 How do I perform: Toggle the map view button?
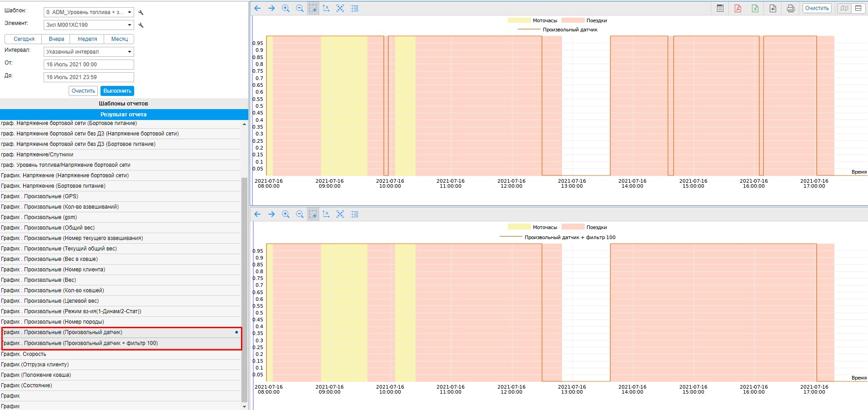[844, 8]
